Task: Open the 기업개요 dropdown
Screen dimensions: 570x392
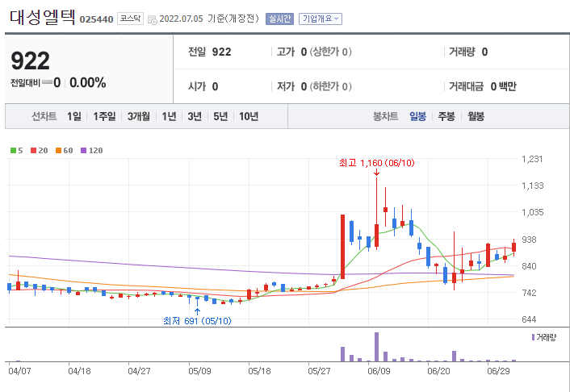Action: (x=321, y=19)
